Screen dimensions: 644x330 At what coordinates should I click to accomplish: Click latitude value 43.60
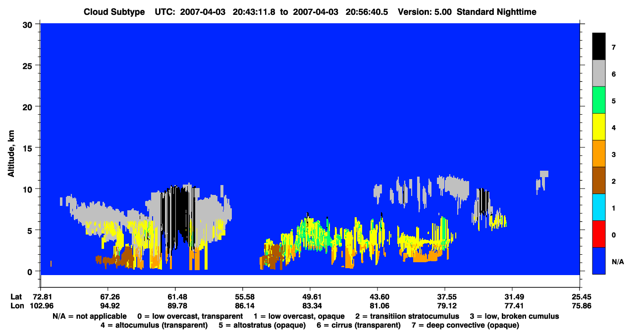377,297
